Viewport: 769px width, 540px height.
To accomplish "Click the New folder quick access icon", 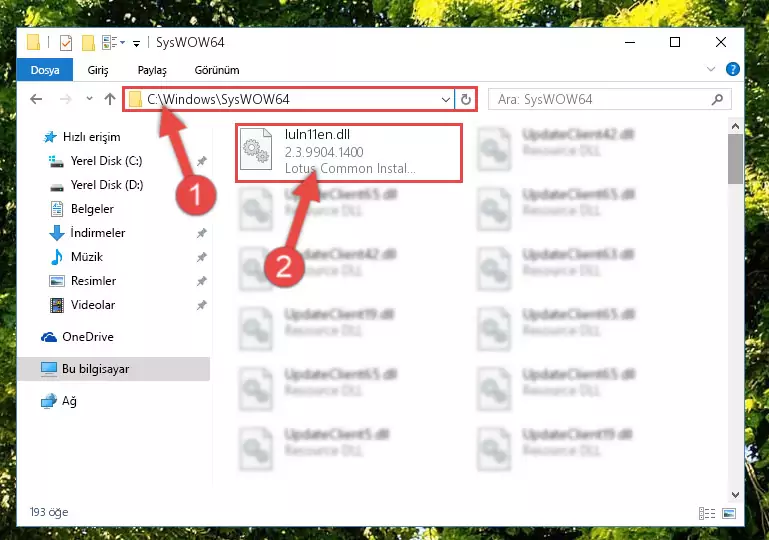I will click(x=88, y=43).
